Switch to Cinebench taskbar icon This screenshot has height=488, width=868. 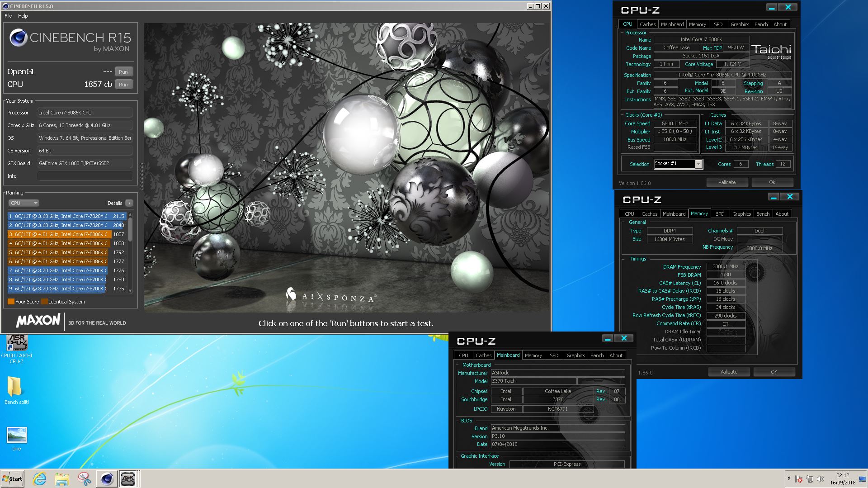click(x=107, y=479)
